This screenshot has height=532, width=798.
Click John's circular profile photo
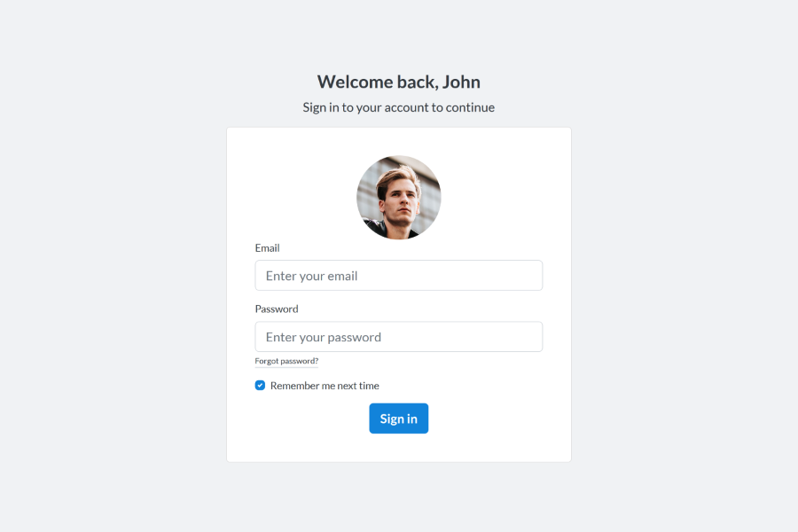[398, 198]
